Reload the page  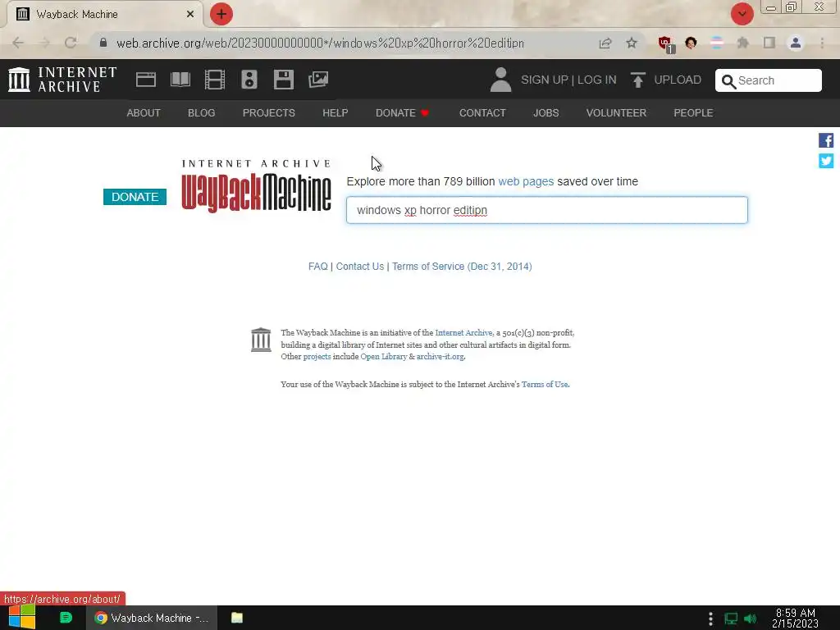(x=71, y=43)
